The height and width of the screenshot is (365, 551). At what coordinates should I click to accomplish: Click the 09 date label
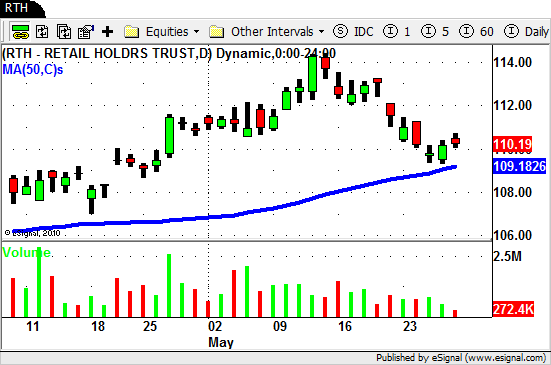(x=280, y=326)
